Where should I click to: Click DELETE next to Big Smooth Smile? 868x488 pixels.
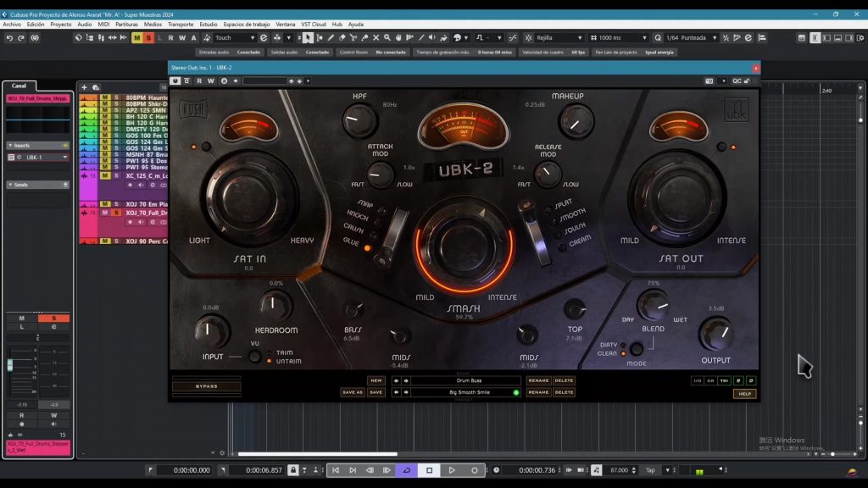tap(564, 392)
